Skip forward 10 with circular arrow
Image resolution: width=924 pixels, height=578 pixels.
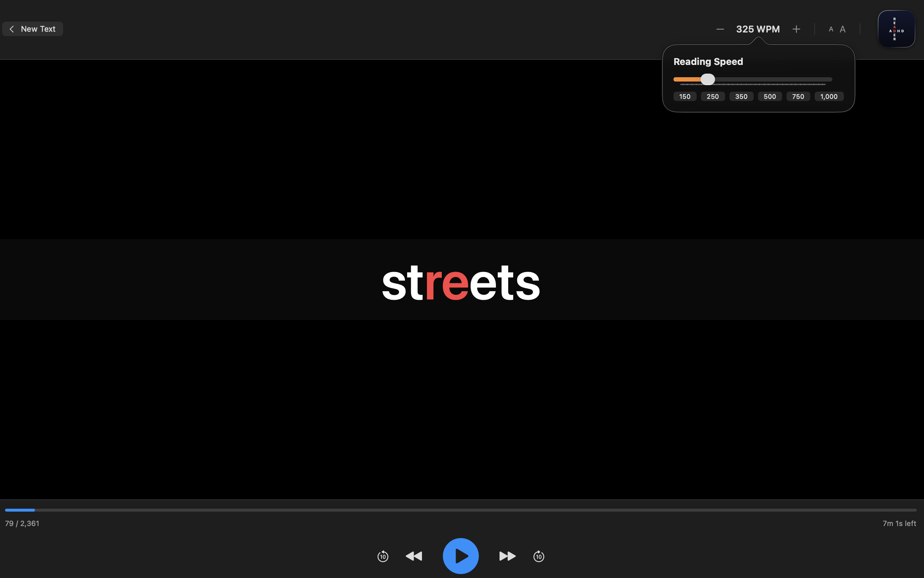pyautogui.click(x=539, y=556)
